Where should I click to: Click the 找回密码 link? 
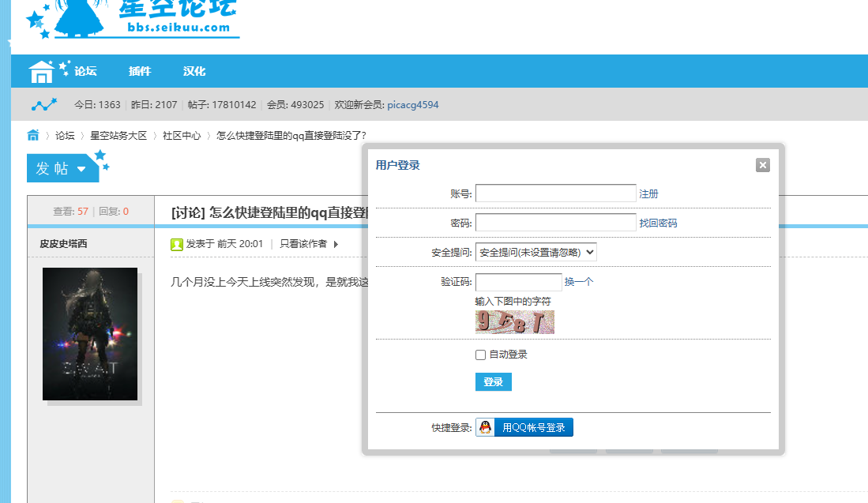pos(658,223)
